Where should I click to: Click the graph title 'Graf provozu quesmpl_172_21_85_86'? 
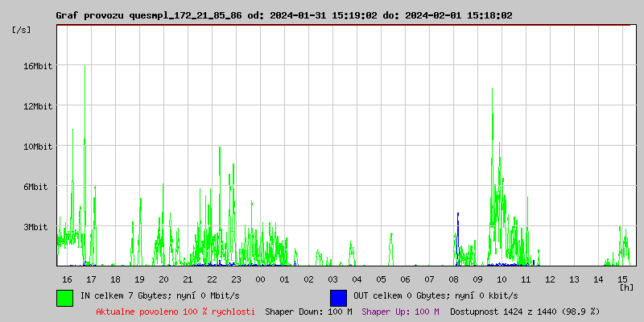pyautogui.click(x=153, y=15)
